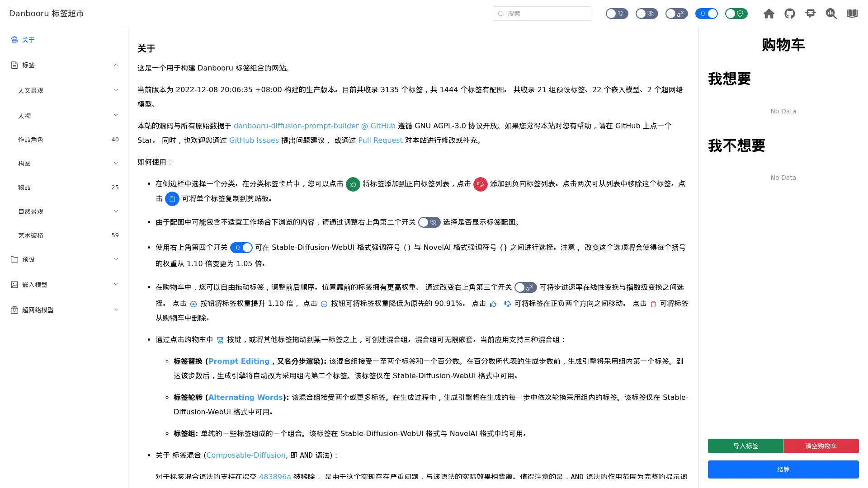
Task: Click the 结算 checkout button
Action: tap(783, 469)
